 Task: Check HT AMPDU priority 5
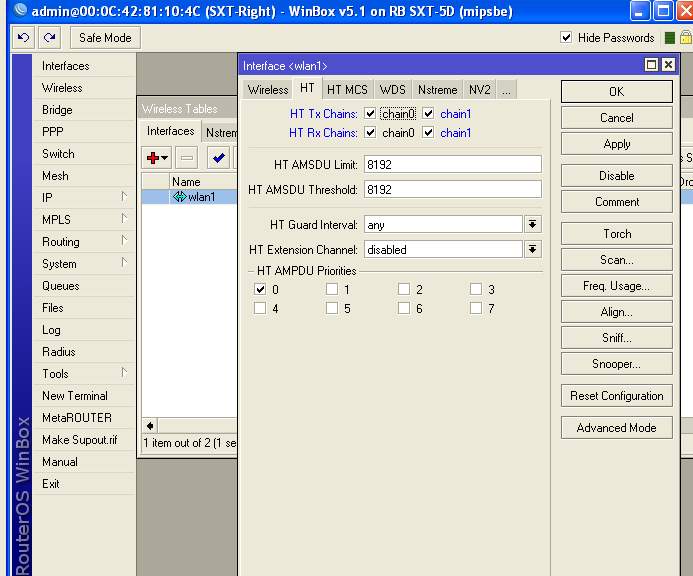(x=331, y=308)
